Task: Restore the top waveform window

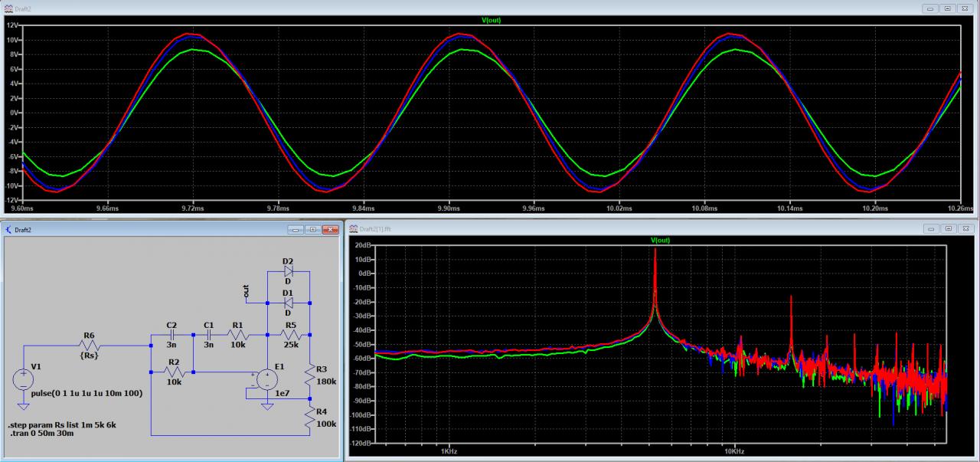Action: [x=948, y=8]
